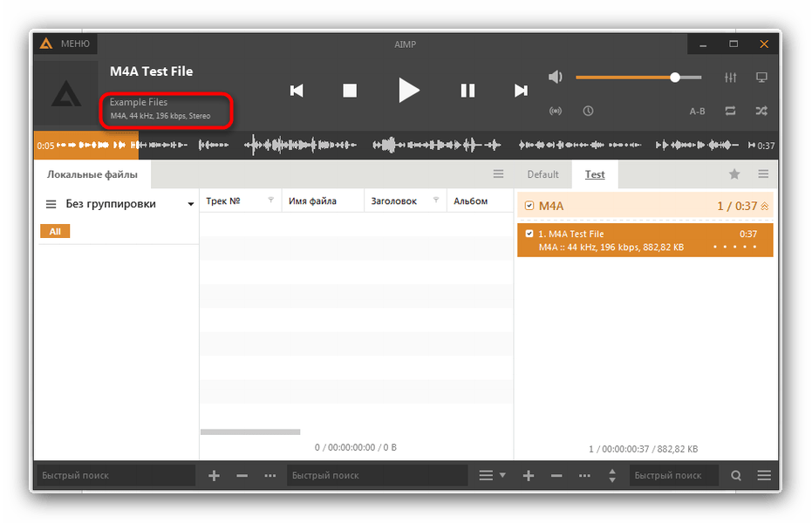Select the Локальные файлы tab
The image size is (812, 523).
click(x=92, y=174)
